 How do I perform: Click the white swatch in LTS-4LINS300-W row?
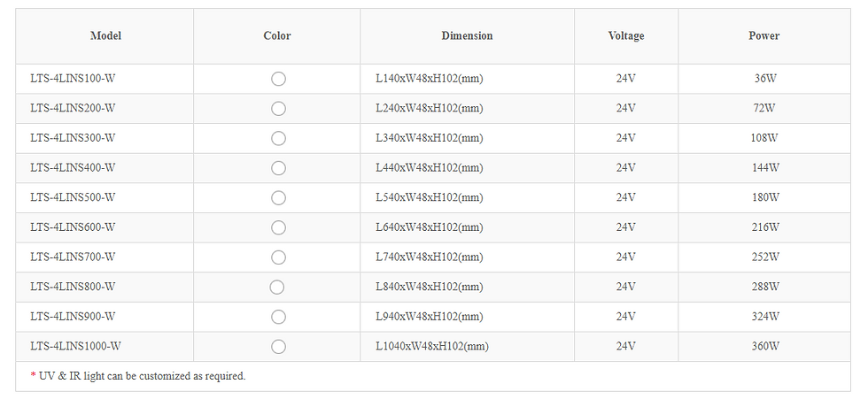point(278,138)
